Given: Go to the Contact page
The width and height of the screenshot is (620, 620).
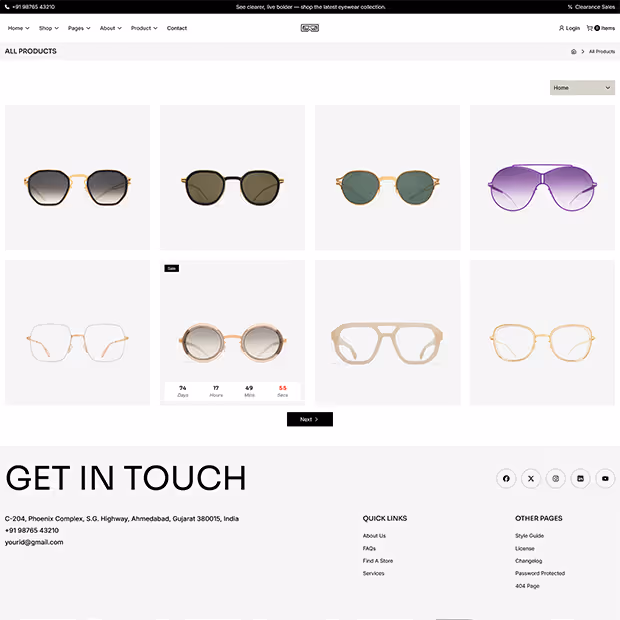Looking at the screenshot, I should [177, 28].
